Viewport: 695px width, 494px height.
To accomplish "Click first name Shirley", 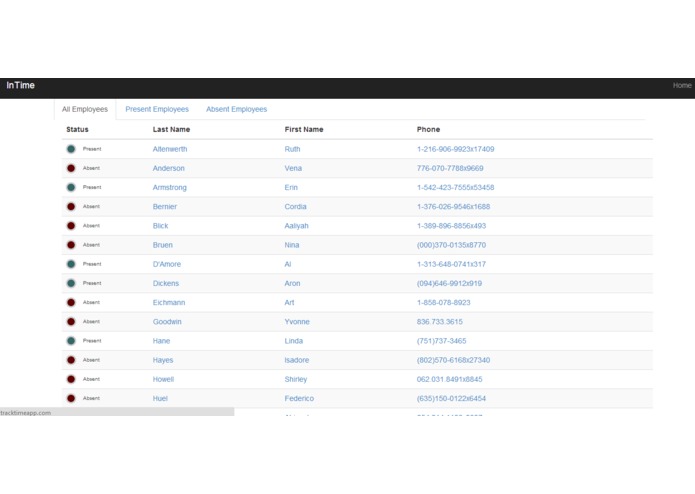I will pos(296,379).
